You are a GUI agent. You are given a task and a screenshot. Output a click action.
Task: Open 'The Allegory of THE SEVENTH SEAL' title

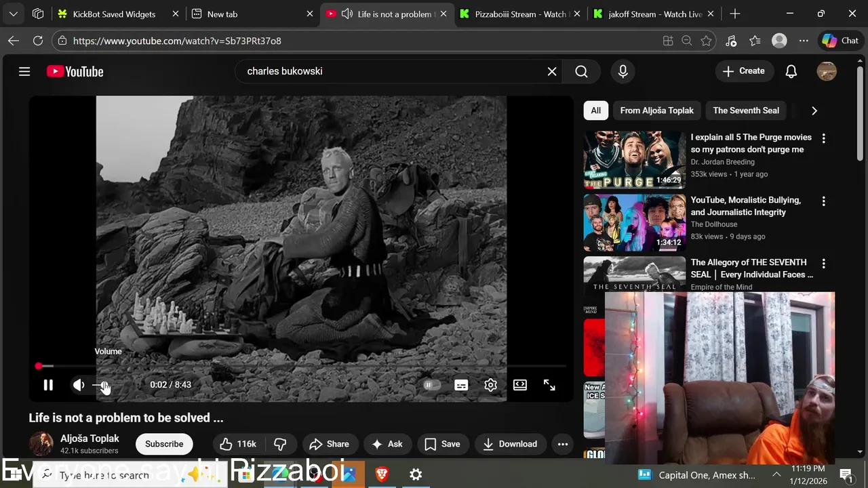click(751, 268)
